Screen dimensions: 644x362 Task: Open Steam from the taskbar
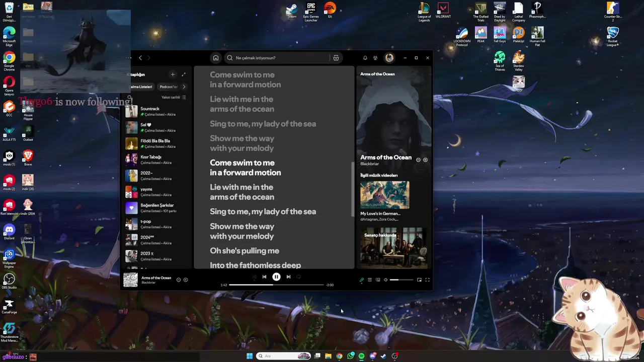[x=383, y=356]
